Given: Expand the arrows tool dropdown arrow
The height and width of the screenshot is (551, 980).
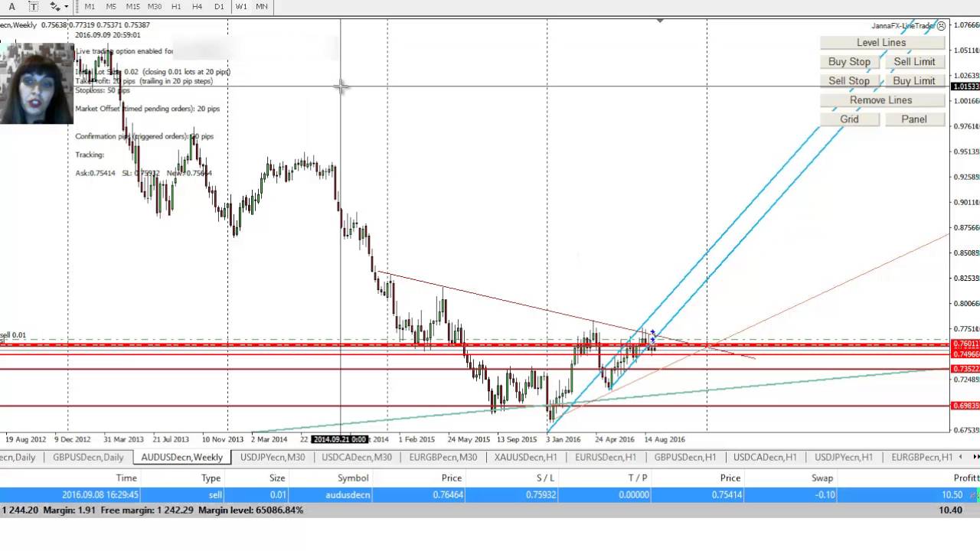Looking at the screenshot, I should (x=67, y=6).
